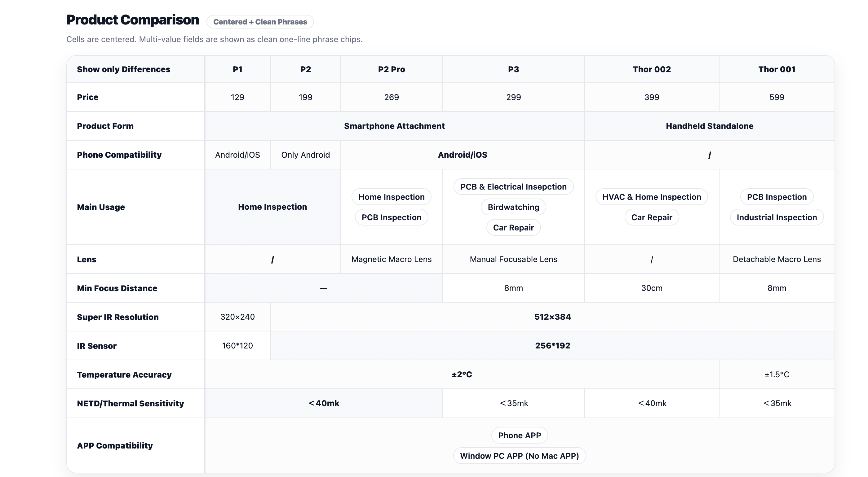
Task: Click the Window PC APP chip
Action: 519,456
